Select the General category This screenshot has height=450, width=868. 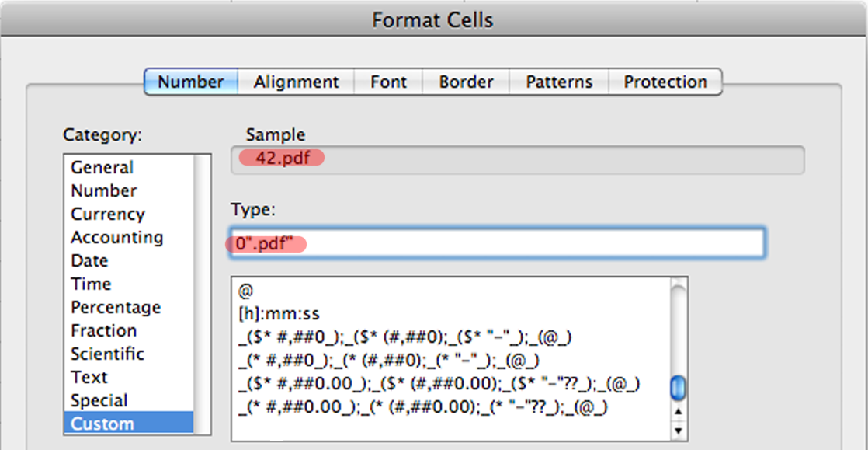point(102,167)
